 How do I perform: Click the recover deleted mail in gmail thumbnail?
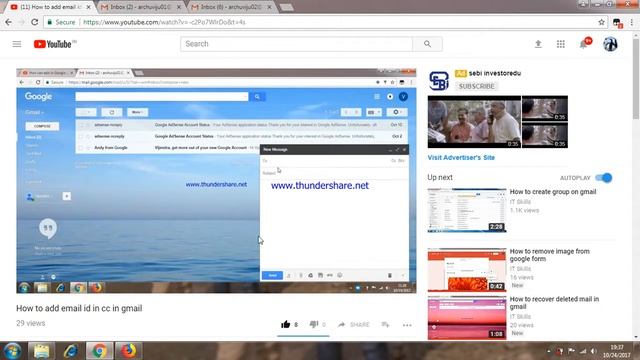(x=467, y=318)
